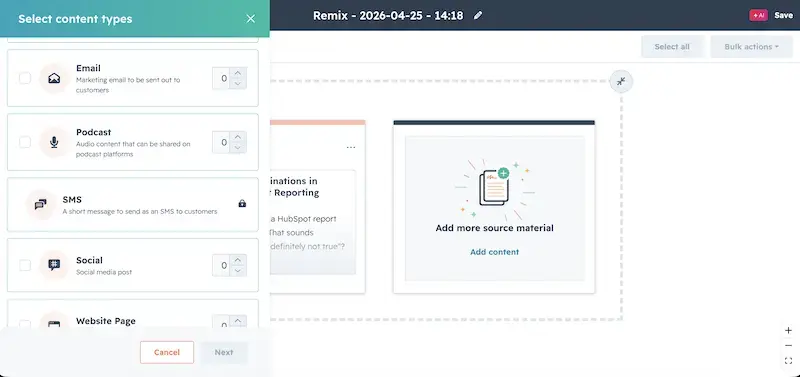Screen dimensions: 800x377
Task: Click the Website Page label
Action: pos(106,321)
